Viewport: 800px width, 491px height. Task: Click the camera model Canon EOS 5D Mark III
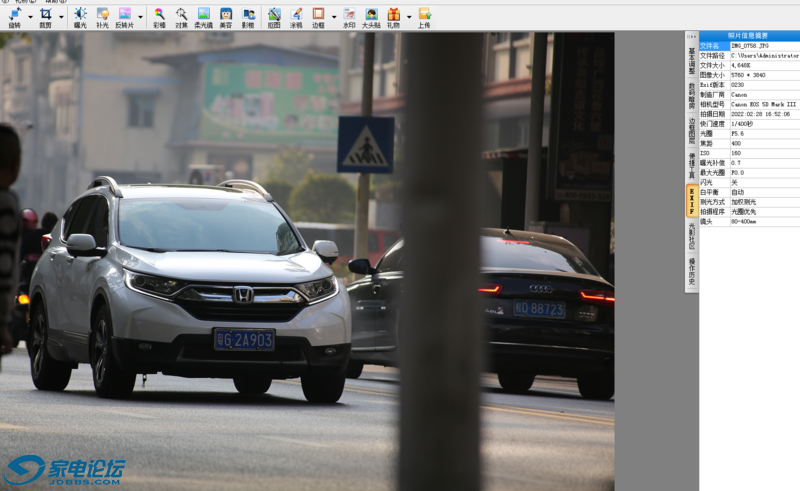[764, 104]
